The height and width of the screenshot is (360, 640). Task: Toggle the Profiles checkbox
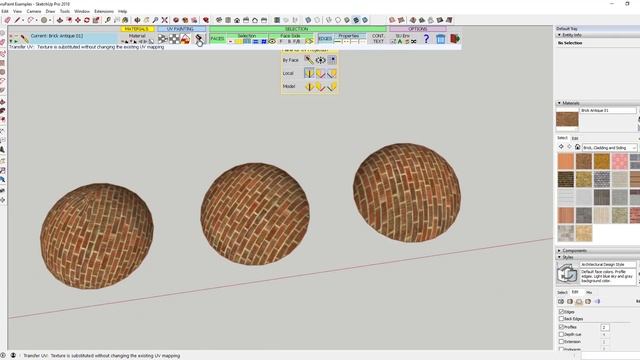561,327
